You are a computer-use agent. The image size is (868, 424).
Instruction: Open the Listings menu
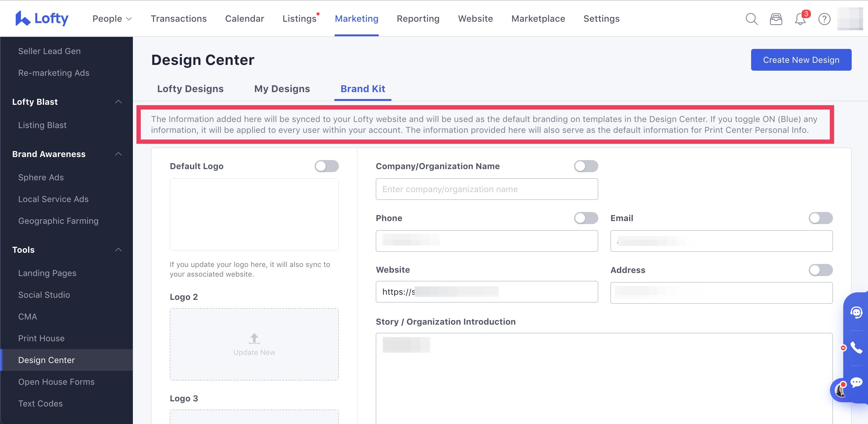pyautogui.click(x=300, y=18)
